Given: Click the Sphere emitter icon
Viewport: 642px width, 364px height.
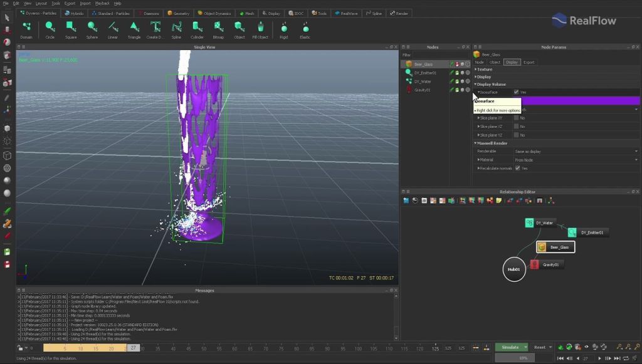Looking at the screenshot, I should [92, 27].
